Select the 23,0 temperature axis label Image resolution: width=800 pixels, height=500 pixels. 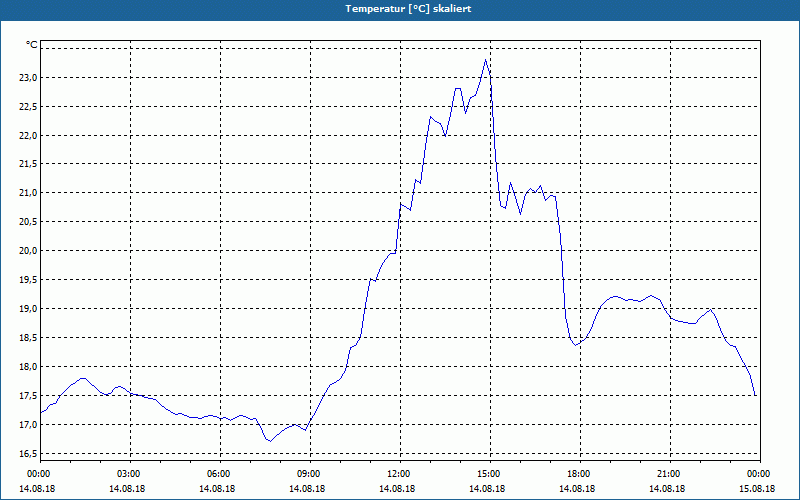pyautogui.click(x=28, y=78)
